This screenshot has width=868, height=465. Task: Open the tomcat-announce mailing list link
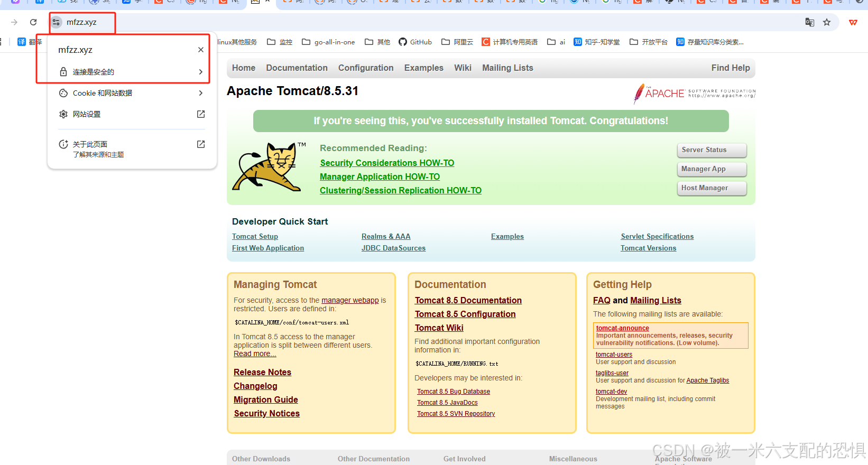(x=623, y=328)
